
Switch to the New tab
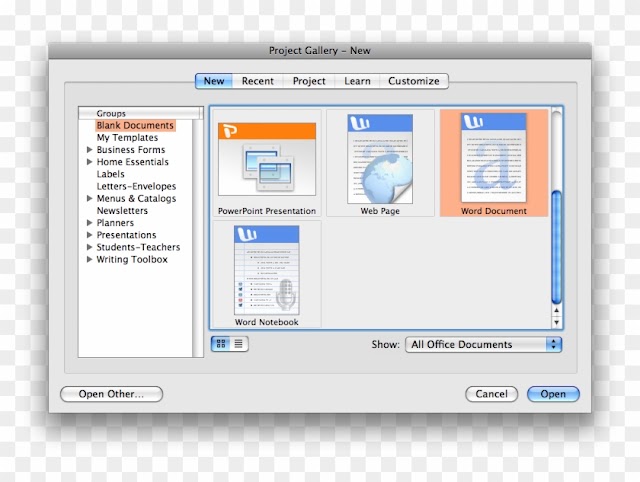pos(214,81)
